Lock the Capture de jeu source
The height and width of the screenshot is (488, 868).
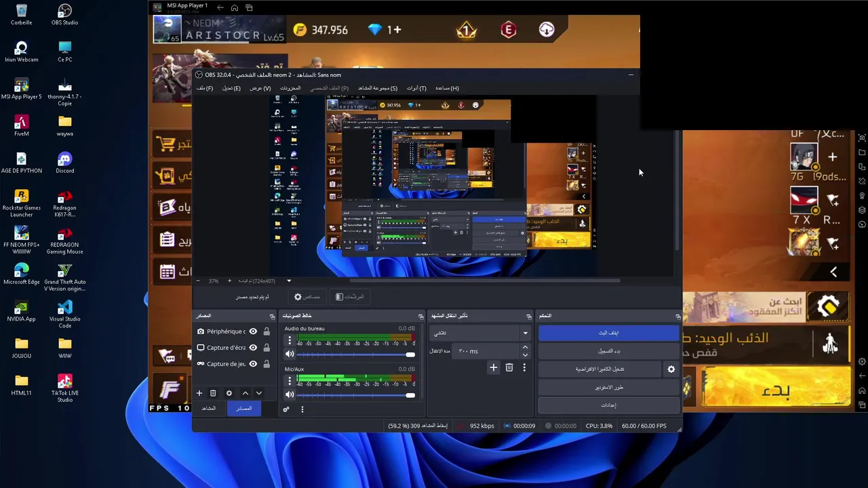(x=267, y=364)
